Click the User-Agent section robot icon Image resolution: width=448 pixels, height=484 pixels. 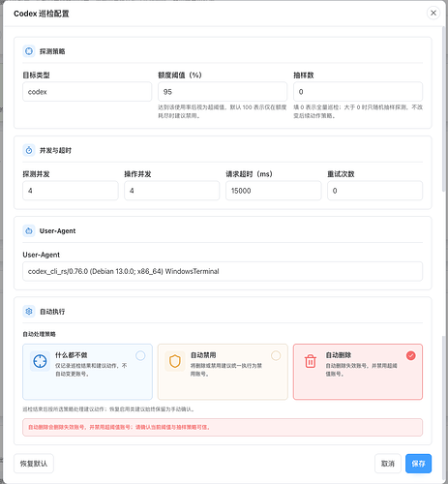coord(29,231)
